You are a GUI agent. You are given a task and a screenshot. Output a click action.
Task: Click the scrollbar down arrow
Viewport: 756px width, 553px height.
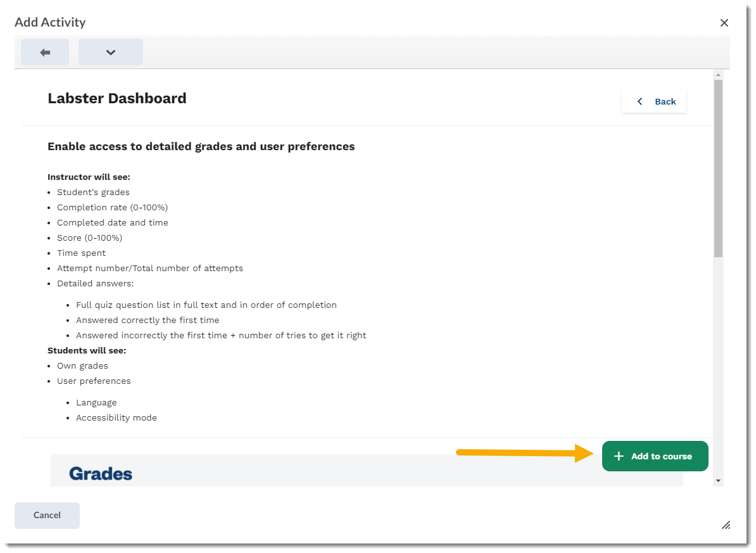pyautogui.click(x=718, y=481)
